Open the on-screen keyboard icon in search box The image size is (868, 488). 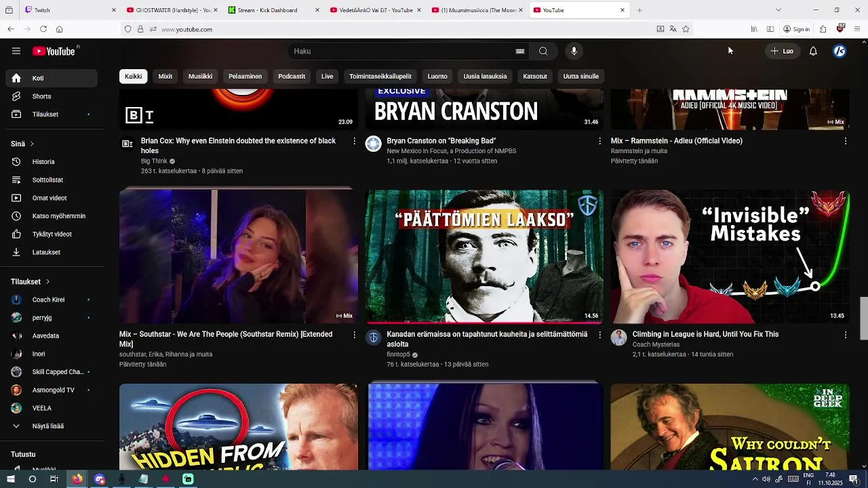(520, 51)
